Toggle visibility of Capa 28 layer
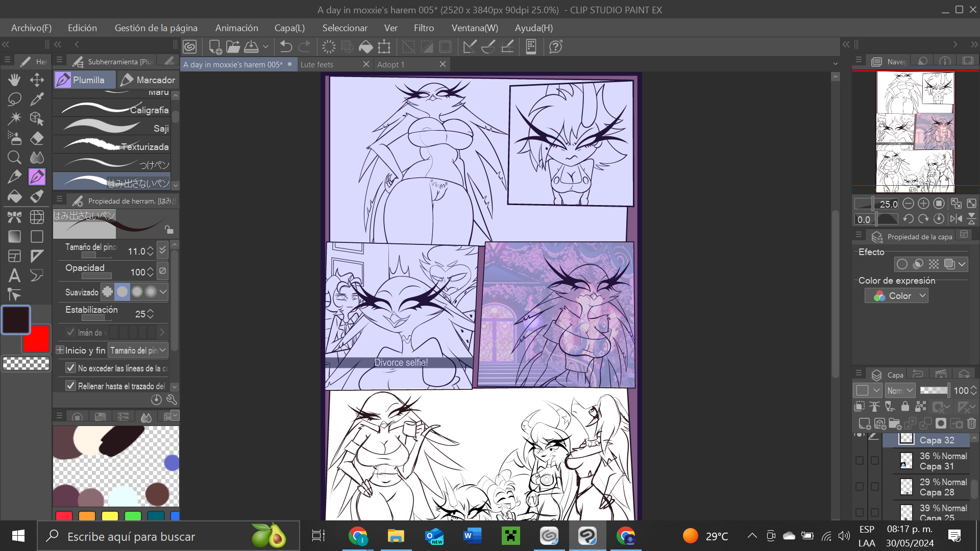Screen dimensions: 980x551 [x=860, y=487]
